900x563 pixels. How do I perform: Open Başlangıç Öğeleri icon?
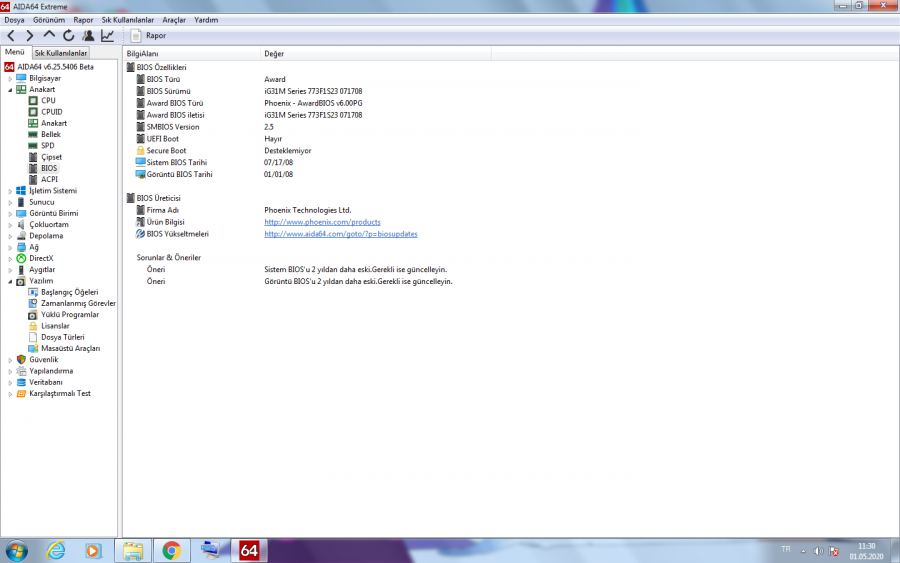click(33, 292)
